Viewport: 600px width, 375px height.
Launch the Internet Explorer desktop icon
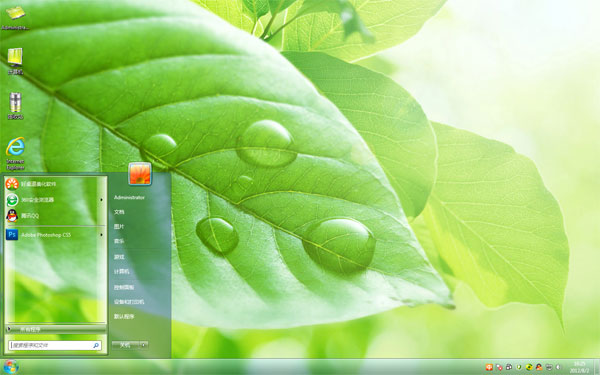[x=15, y=153]
